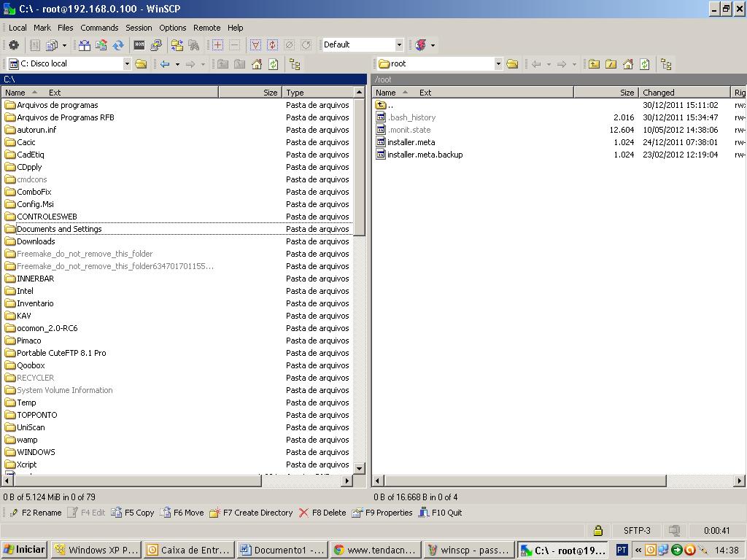Click the Compare Directories icon

click(x=85, y=45)
